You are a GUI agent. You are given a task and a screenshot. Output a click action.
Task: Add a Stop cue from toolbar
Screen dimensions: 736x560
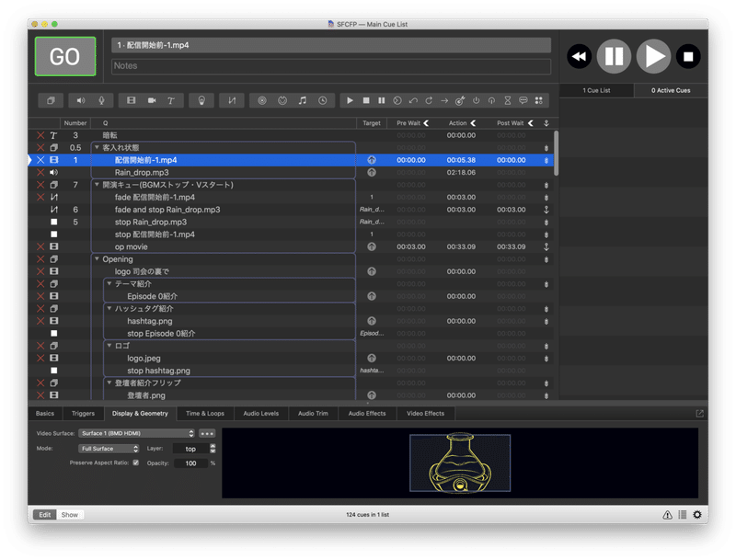(x=366, y=100)
